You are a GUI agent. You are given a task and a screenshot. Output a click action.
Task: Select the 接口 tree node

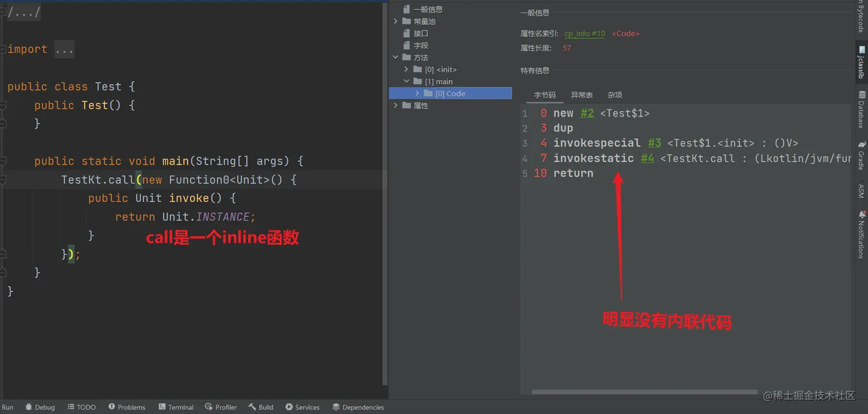(421, 33)
